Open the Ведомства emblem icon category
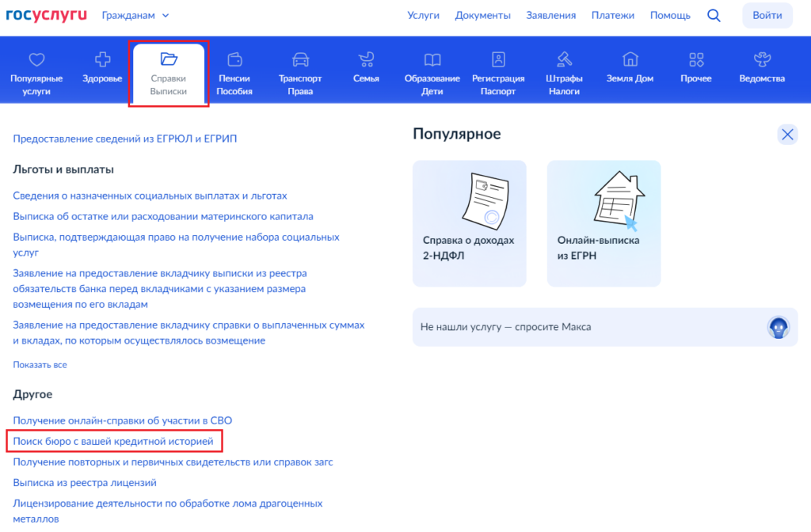811x532 pixels. pos(761,60)
